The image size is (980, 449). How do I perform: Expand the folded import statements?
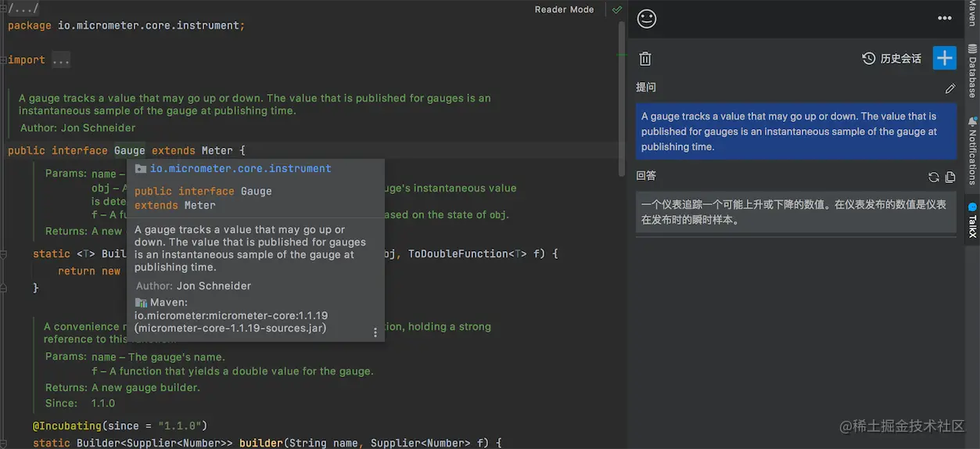click(61, 59)
